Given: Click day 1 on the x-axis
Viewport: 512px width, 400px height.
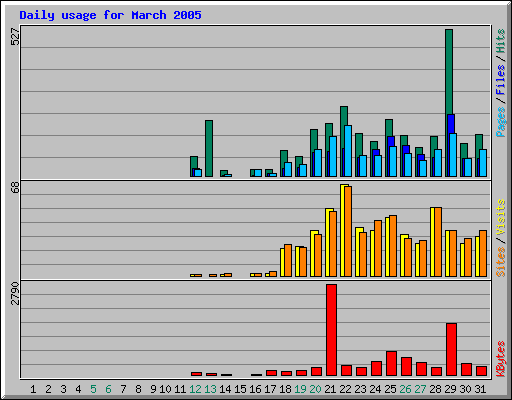Looking at the screenshot, I should click(33, 389).
